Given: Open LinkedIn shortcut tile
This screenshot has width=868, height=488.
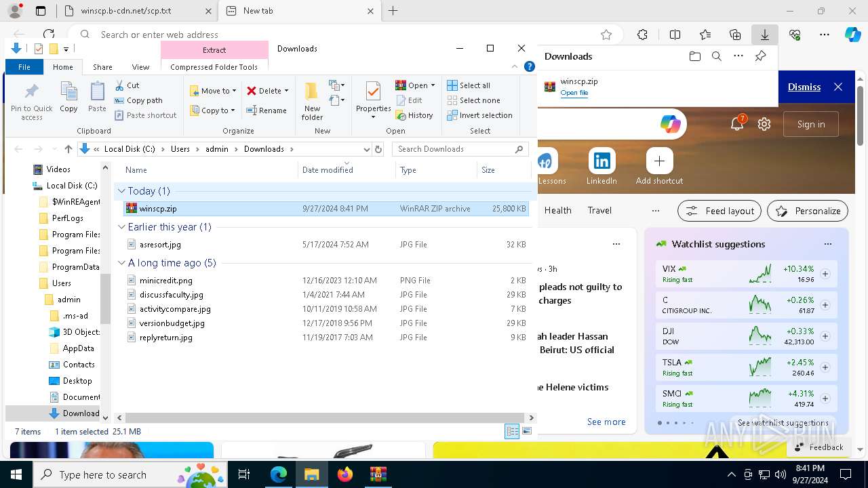Looking at the screenshot, I should tap(601, 167).
